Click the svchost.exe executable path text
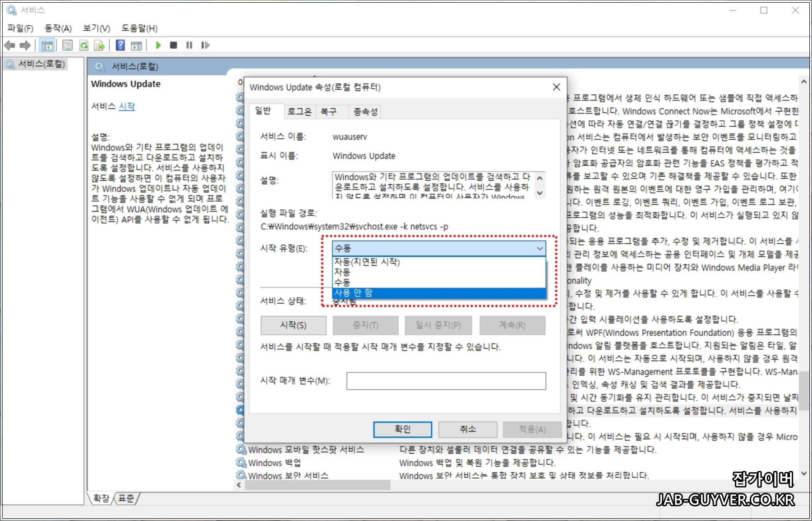 (x=355, y=227)
